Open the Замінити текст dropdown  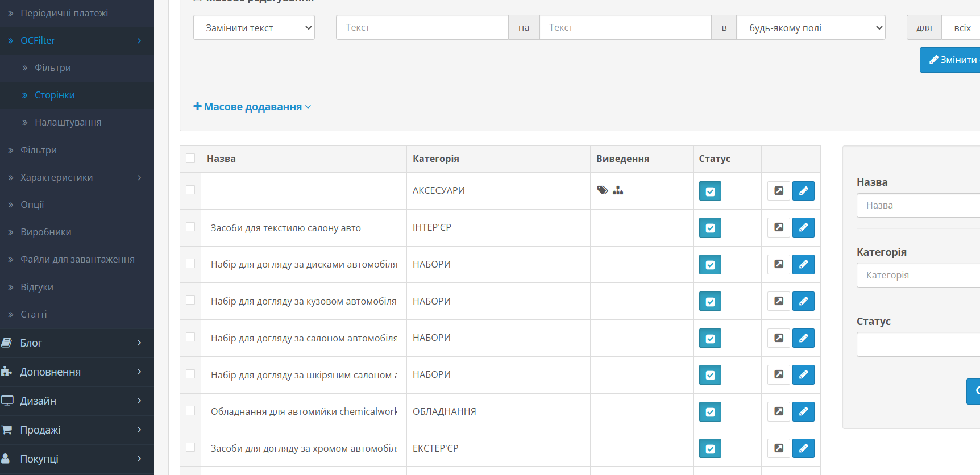click(x=254, y=27)
